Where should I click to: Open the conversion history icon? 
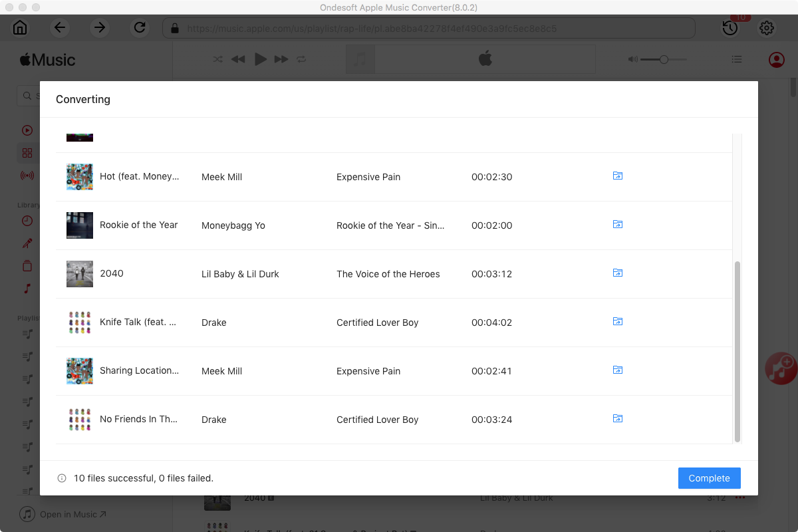click(730, 28)
